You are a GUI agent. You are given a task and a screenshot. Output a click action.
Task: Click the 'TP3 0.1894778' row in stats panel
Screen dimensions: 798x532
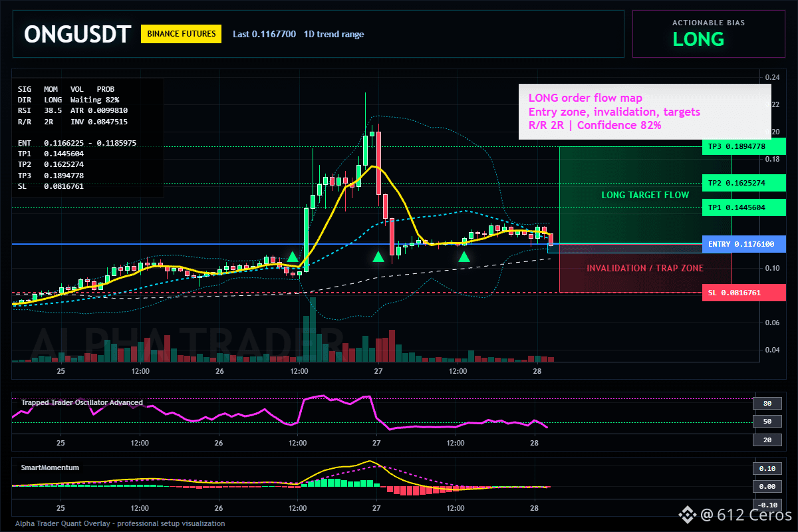tap(51, 175)
